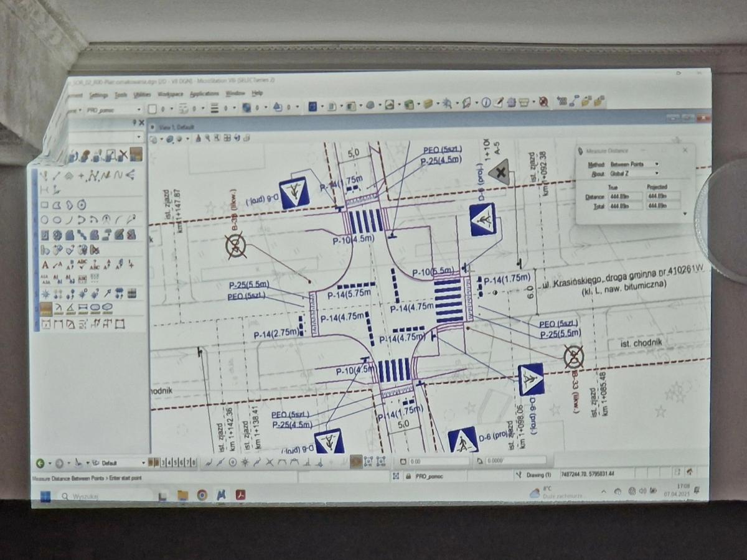Select the Edit Text tool
Viewport: 747px width, 560px height.
(70, 265)
